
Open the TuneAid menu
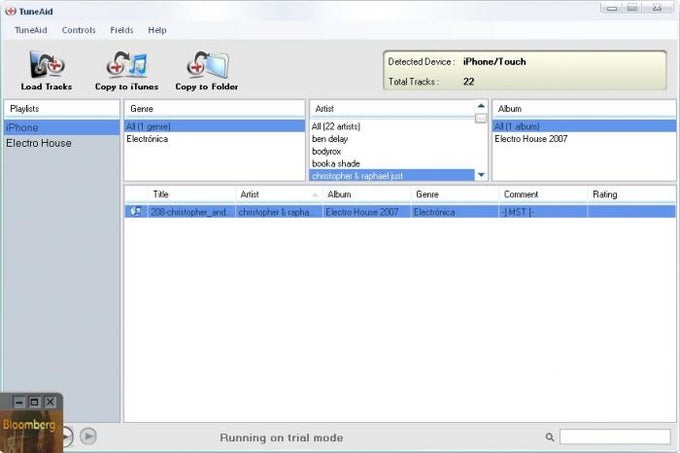(x=31, y=30)
